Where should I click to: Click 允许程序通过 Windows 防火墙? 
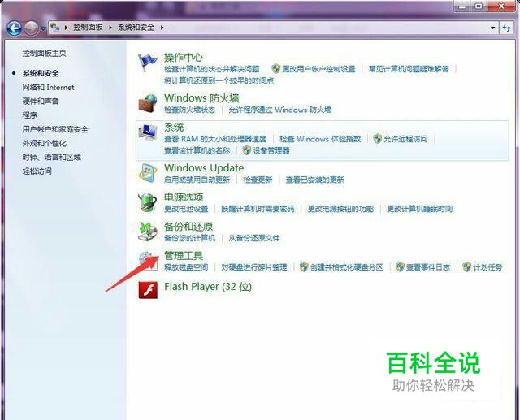coord(280,110)
